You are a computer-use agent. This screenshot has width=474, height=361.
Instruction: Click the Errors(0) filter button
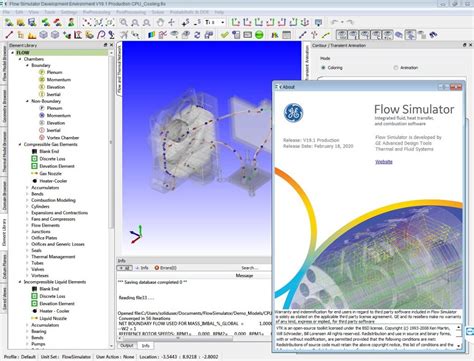[165, 268]
